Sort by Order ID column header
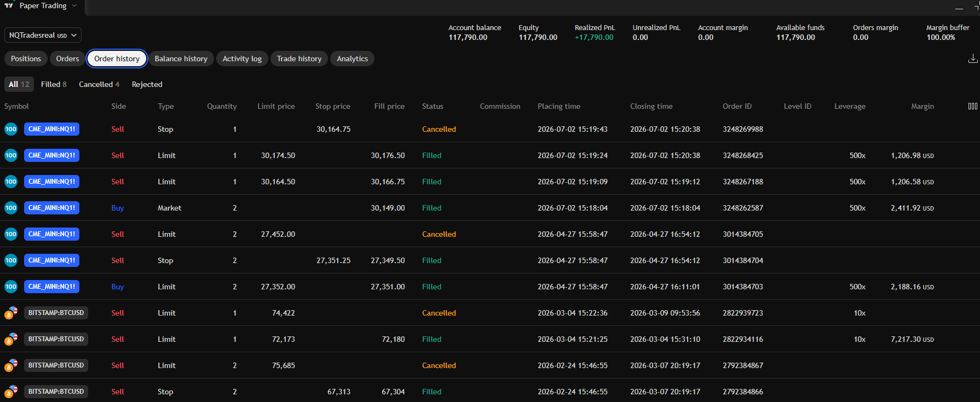The height and width of the screenshot is (402, 980). (x=737, y=106)
